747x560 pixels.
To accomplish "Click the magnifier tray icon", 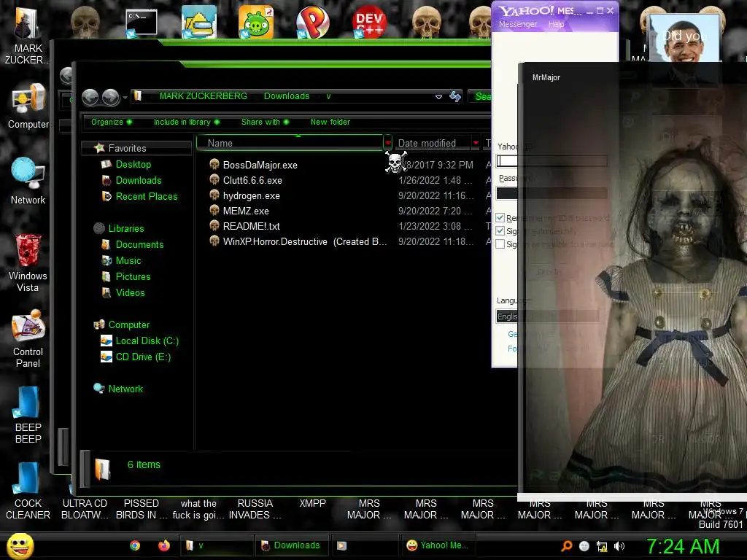I will [x=567, y=546].
